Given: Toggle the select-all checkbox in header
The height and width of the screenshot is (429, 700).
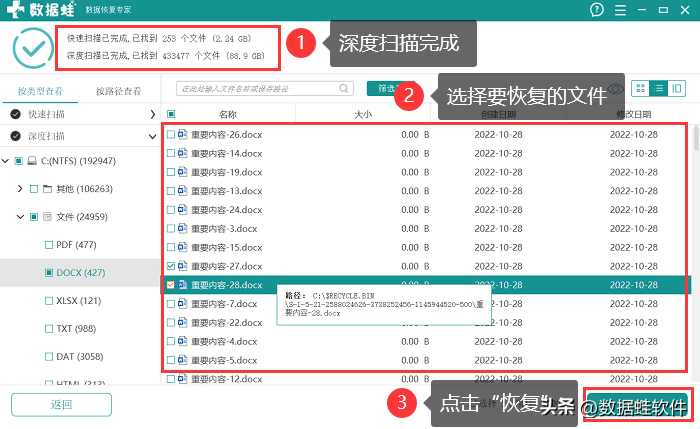Looking at the screenshot, I should [171, 114].
